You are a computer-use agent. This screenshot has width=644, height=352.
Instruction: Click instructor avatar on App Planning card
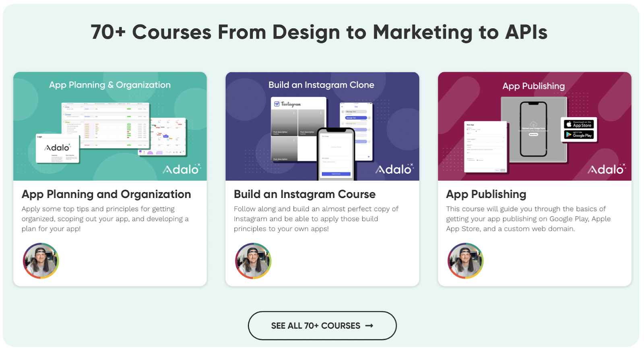click(x=41, y=261)
